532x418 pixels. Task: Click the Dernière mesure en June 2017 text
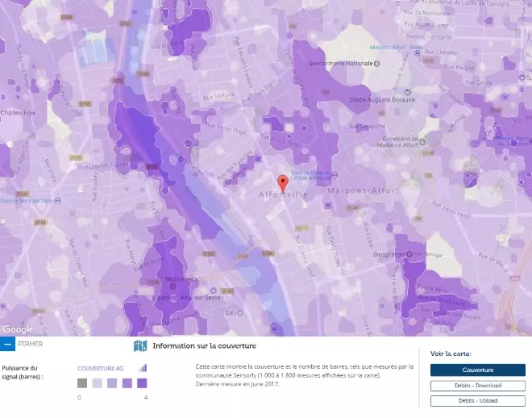pyautogui.click(x=237, y=384)
